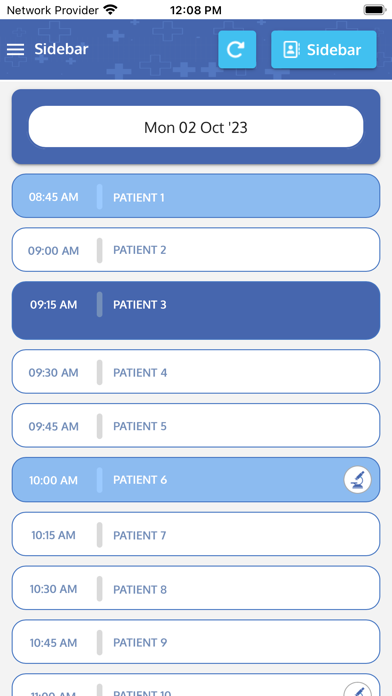Open the Sidebar contacts button
The image size is (392, 696).
pos(324,49)
